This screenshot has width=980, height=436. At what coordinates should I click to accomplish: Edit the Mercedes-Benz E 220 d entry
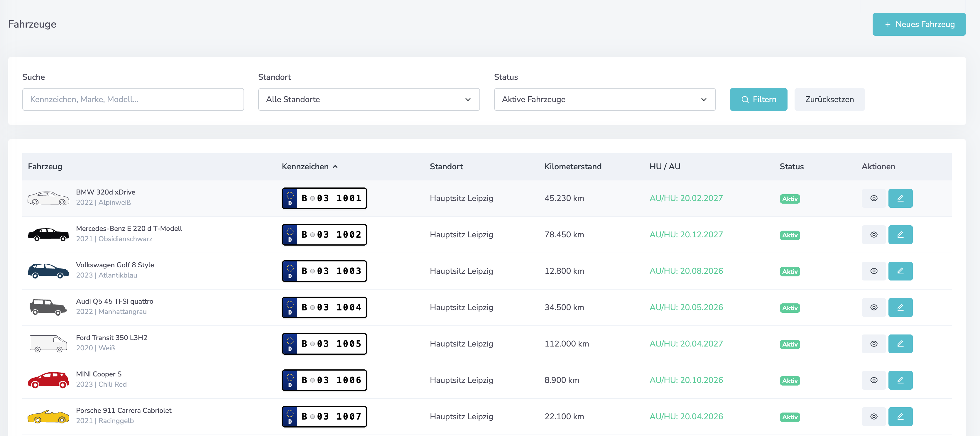click(900, 235)
